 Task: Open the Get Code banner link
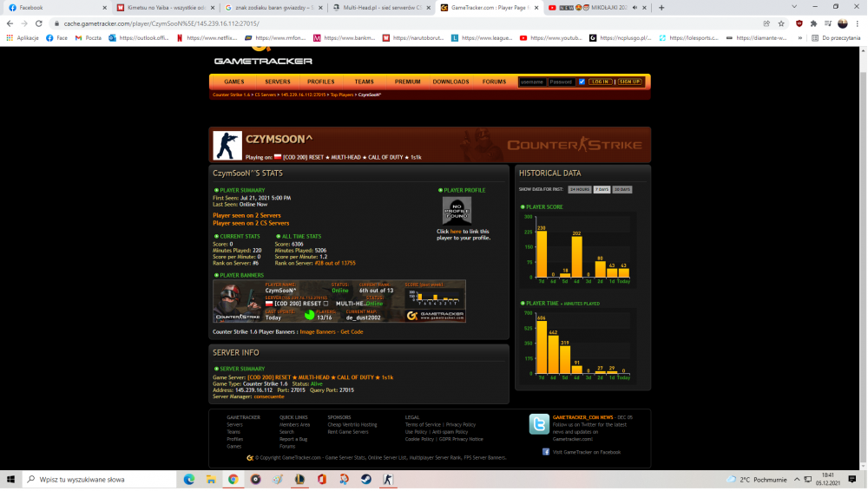point(352,331)
